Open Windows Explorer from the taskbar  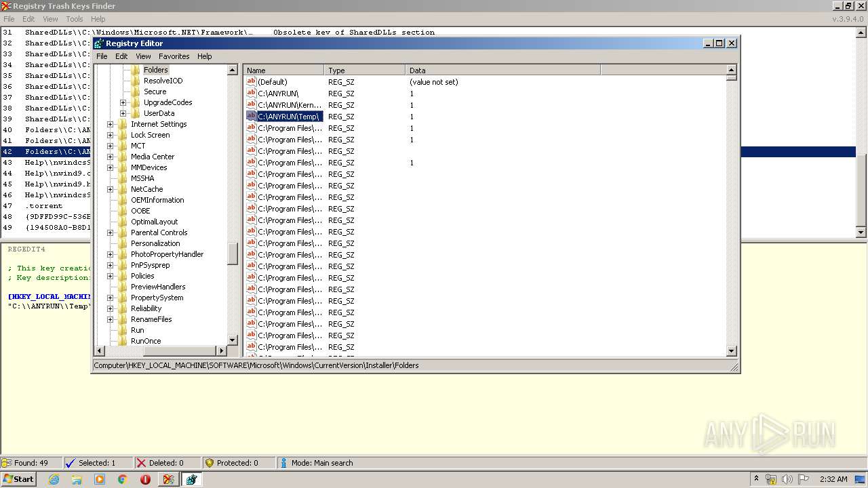(x=77, y=479)
